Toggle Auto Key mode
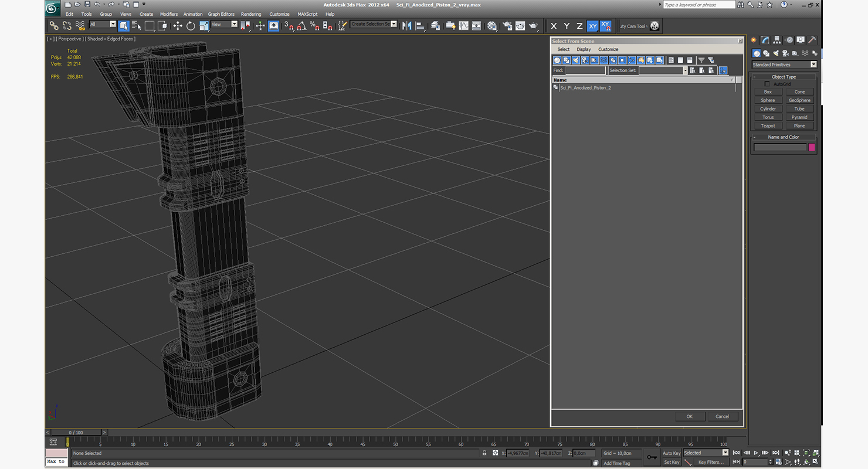The width and height of the screenshot is (868, 469). click(672, 453)
